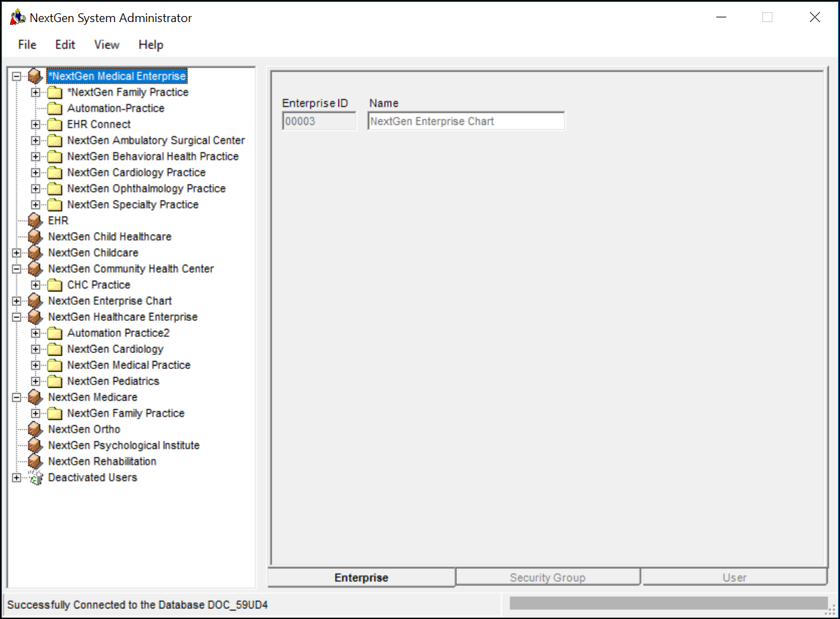Screen dimensions: 840x619
Task: Click the CHC Practice folder icon
Action: click(55, 285)
